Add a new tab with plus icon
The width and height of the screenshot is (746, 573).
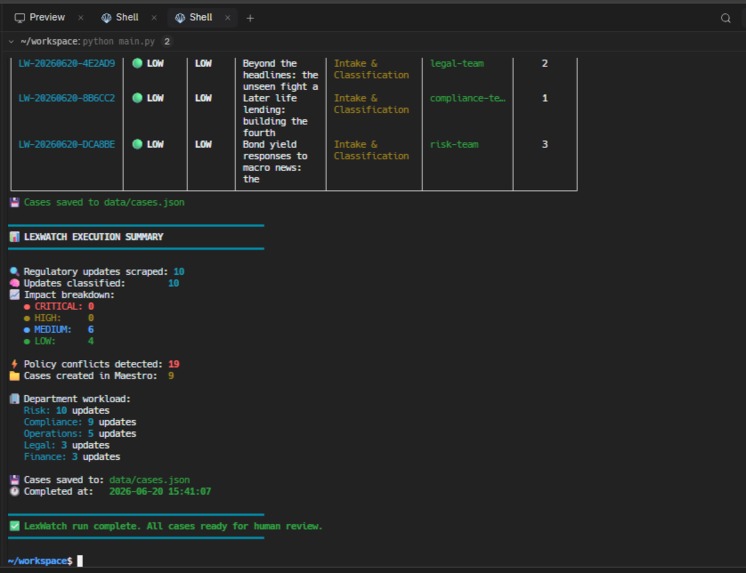coord(250,18)
